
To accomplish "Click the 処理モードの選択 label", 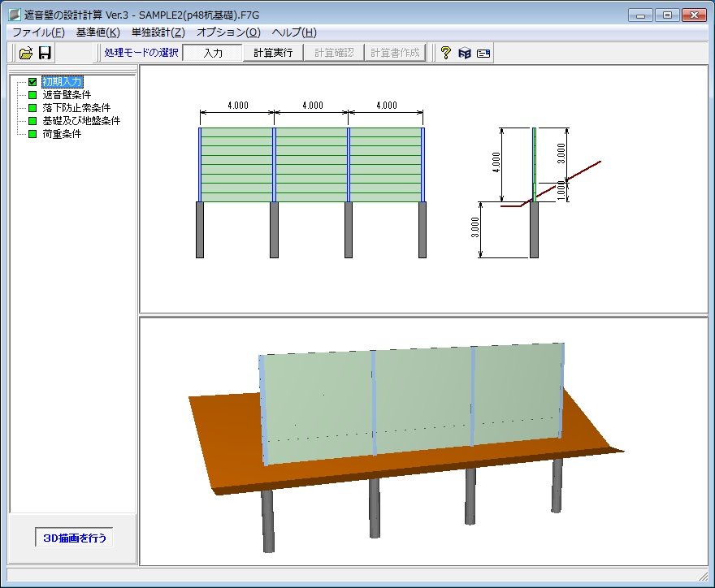I will click(x=141, y=53).
